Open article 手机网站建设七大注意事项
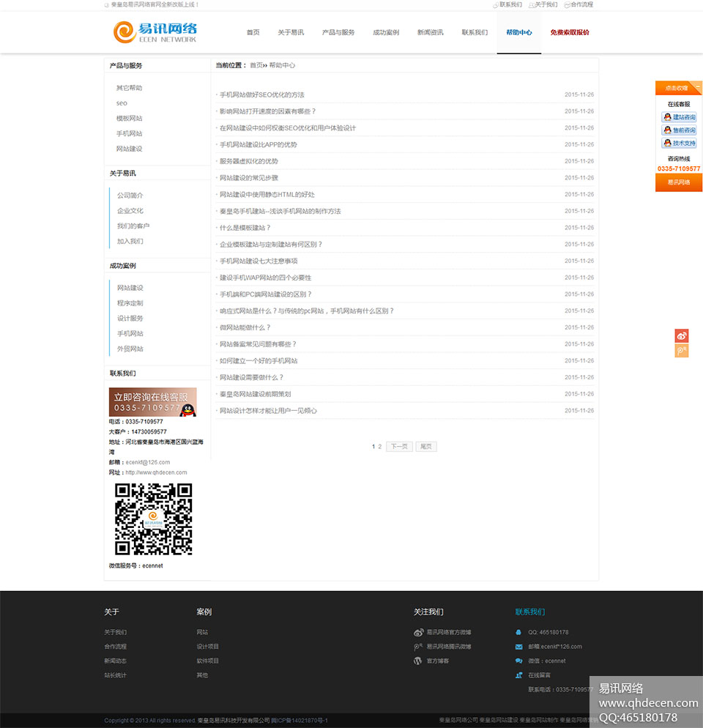This screenshot has width=703, height=728. 258,261
